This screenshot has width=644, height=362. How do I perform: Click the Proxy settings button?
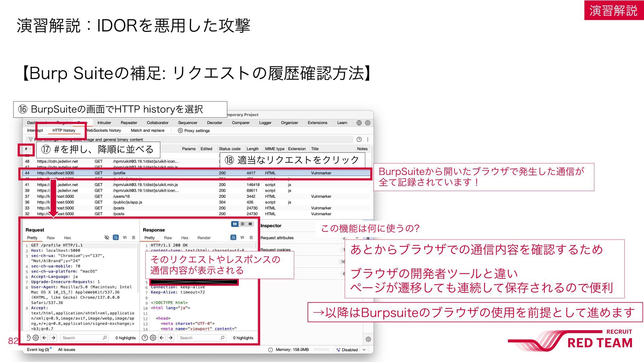point(194,131)
